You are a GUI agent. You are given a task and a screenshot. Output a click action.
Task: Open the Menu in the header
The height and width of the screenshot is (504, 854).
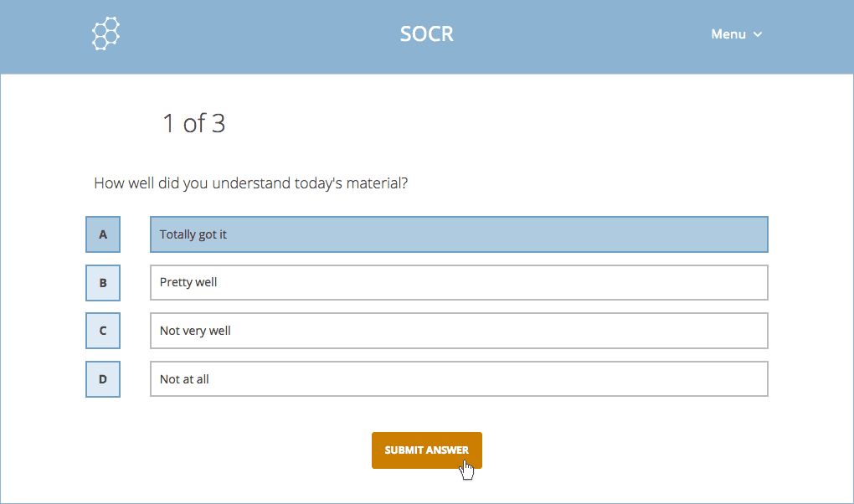(x=728, y=34)
